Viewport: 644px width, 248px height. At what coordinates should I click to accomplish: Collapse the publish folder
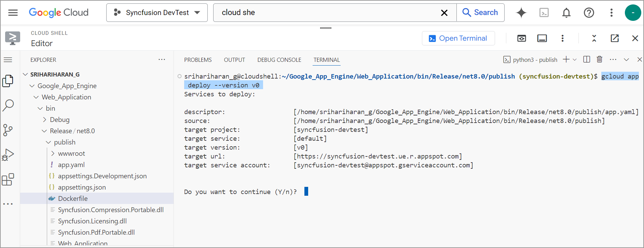point(97,142)
